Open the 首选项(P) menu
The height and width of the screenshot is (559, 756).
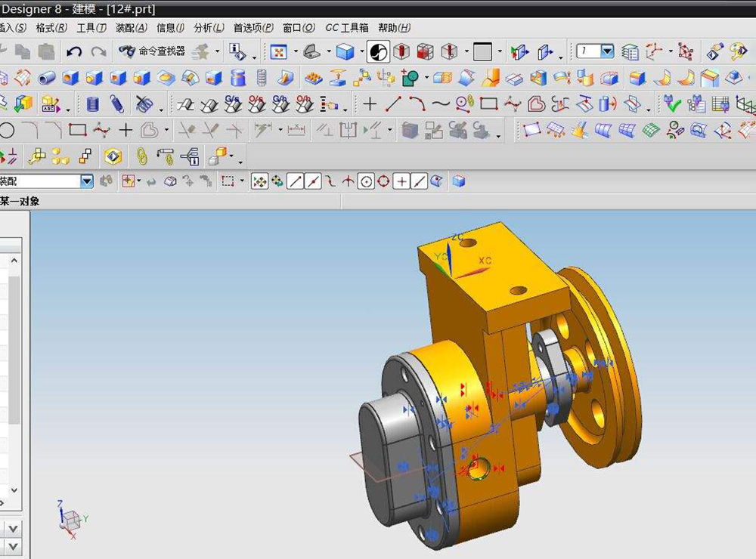[253, 28]
